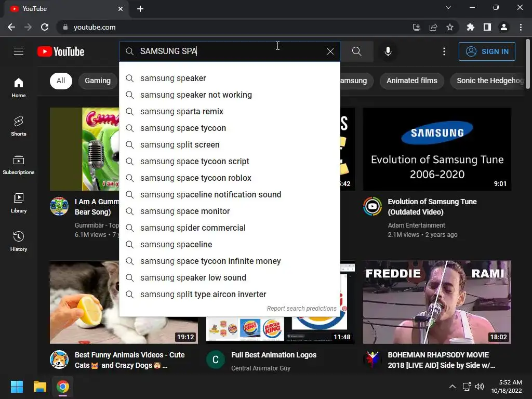Open the Windows Start menu
The width and height of the screenshot is (532, 399).
17,387
